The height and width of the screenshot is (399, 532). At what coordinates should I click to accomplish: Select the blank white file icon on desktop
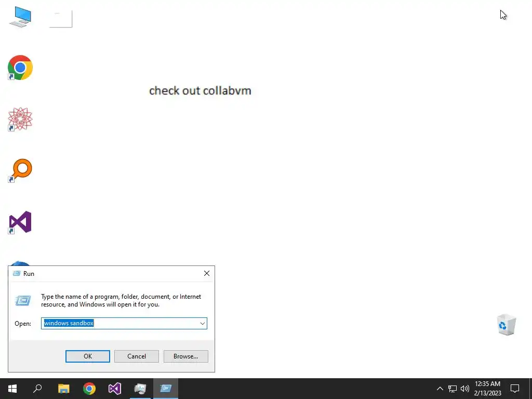61,19
